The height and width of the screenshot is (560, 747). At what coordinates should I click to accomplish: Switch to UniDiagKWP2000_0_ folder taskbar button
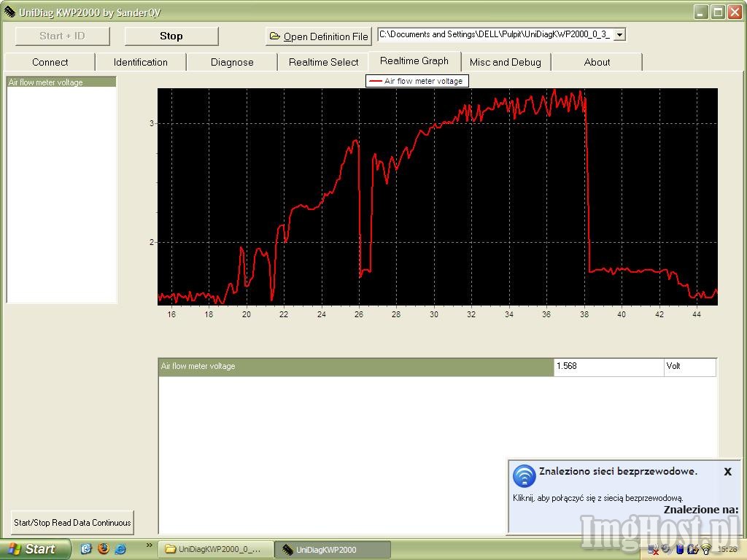point(215,550)
